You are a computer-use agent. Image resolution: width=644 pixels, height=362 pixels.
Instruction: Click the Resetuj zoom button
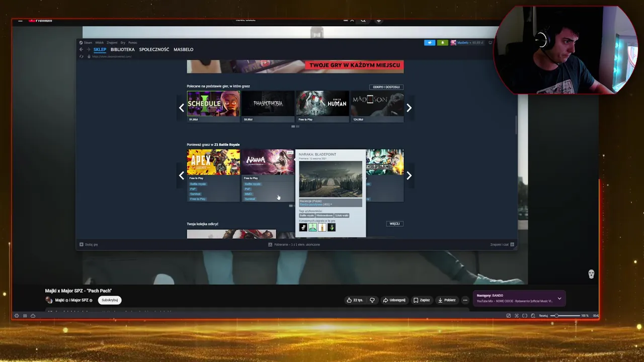543,316
